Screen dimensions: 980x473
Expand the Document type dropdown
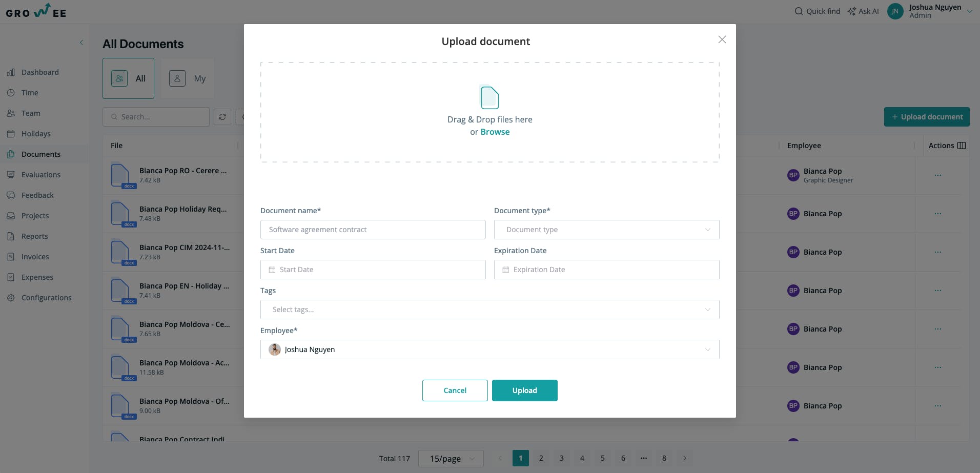pos(606,230)
